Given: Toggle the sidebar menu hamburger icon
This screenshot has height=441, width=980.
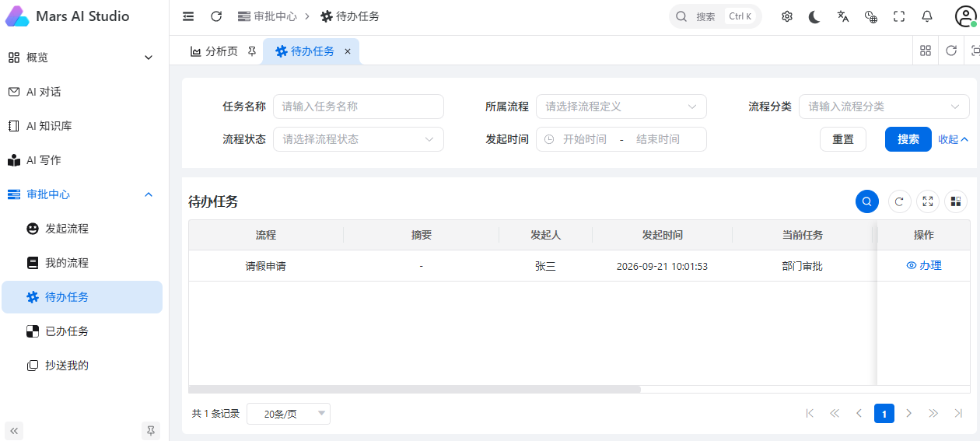Looking at the screenshot, I should [x=188, y=16].
